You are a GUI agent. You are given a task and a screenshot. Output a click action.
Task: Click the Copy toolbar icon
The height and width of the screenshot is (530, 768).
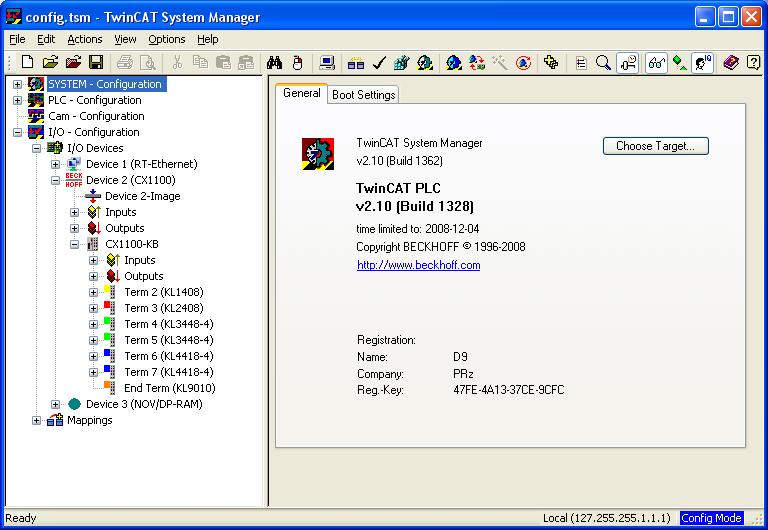coord(200,62)
